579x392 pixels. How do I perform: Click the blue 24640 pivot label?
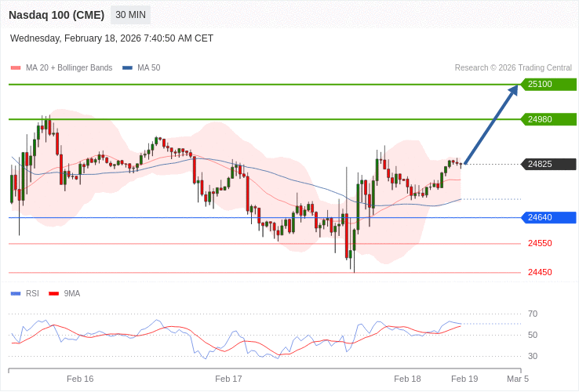tap(548, 217)
